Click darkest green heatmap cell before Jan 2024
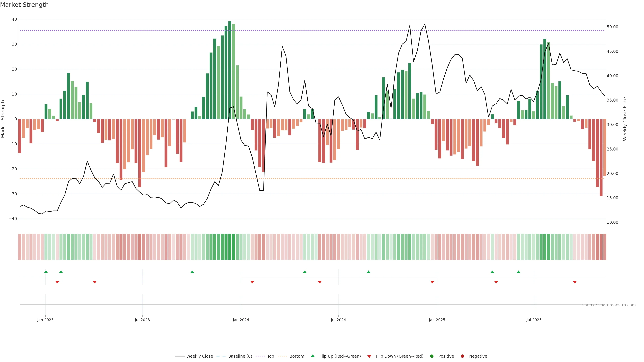 230,247
